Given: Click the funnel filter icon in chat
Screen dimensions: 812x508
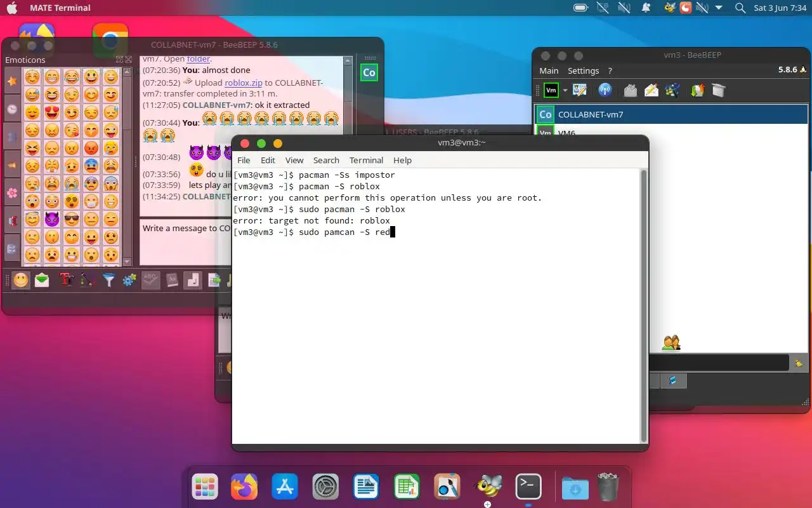Looking at the screenshot, I should click(x=109, y=280).
